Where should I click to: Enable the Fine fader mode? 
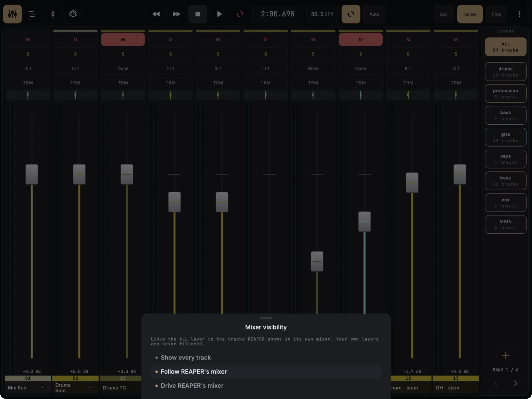coord(496,14)
